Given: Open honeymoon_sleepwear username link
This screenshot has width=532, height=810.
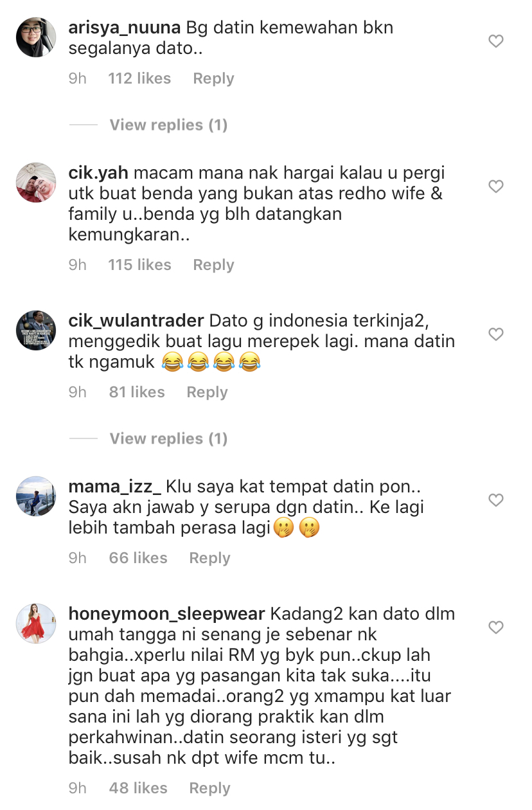Looking at the screenshot, I should tap(166, 614).
